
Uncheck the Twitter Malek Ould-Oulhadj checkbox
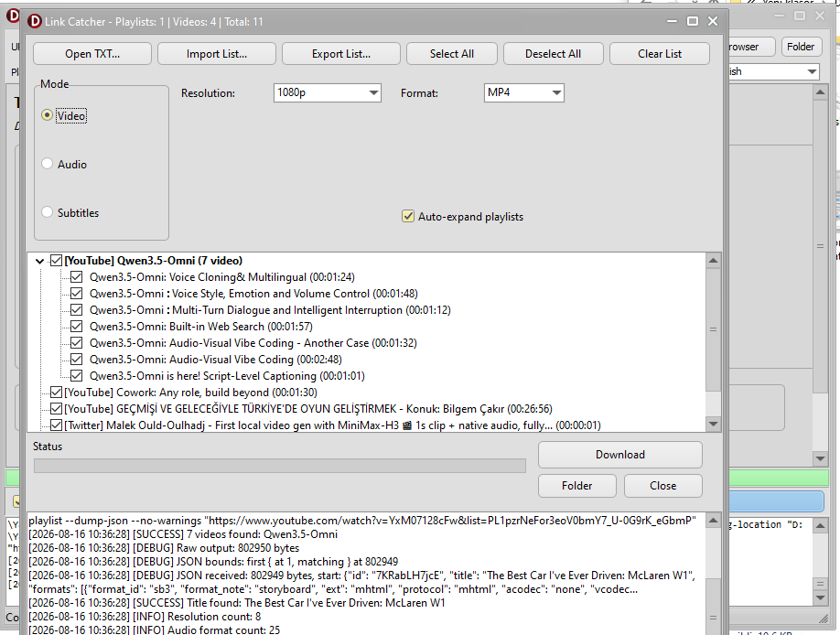click(56, 425)
